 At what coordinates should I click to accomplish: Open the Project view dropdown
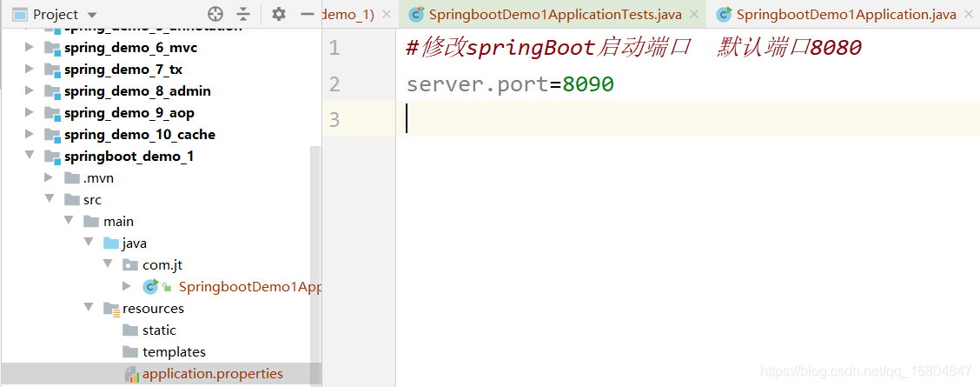coord(92,15)
